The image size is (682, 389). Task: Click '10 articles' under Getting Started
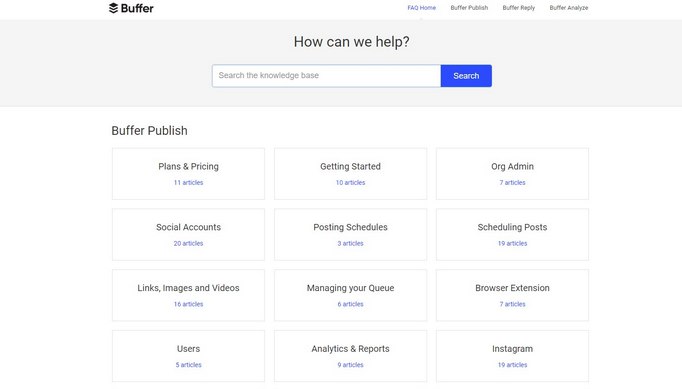point(350,183)
